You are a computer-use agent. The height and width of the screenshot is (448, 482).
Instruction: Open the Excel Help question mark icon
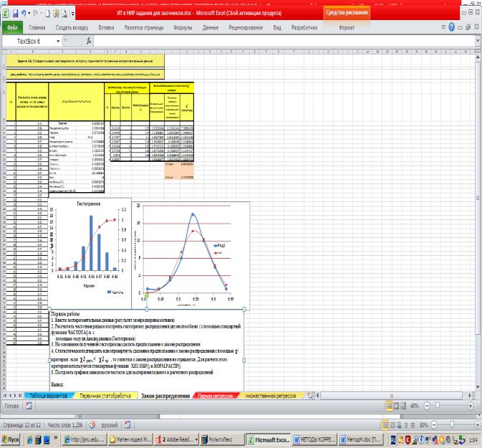pos(452,27)
